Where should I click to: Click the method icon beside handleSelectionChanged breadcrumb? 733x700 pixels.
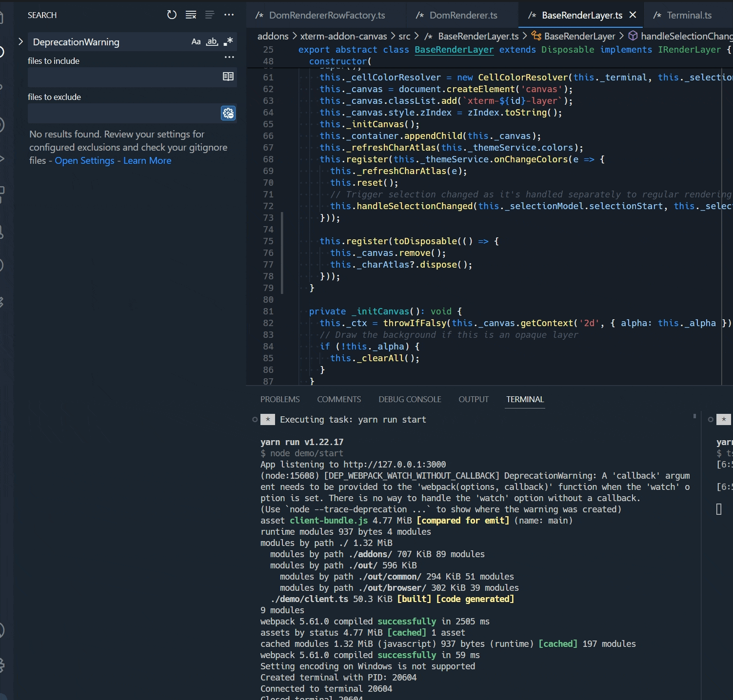633,36
